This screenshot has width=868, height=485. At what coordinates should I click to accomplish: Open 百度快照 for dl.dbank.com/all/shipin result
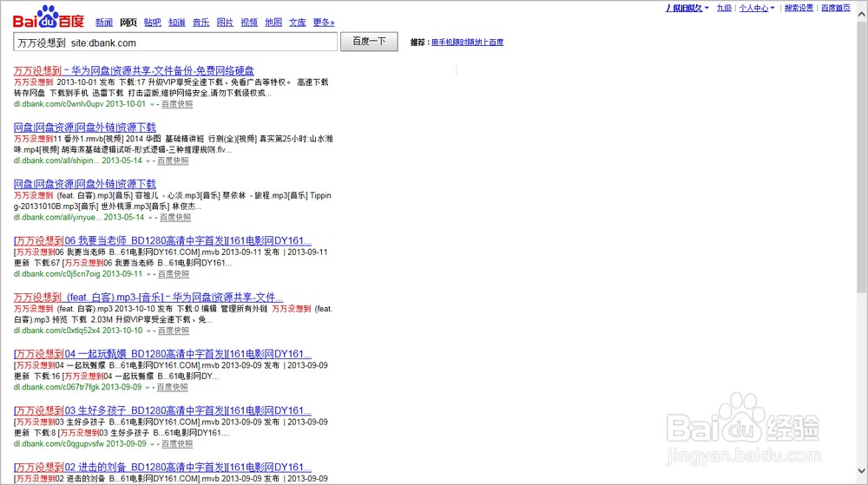click(173, 161)
